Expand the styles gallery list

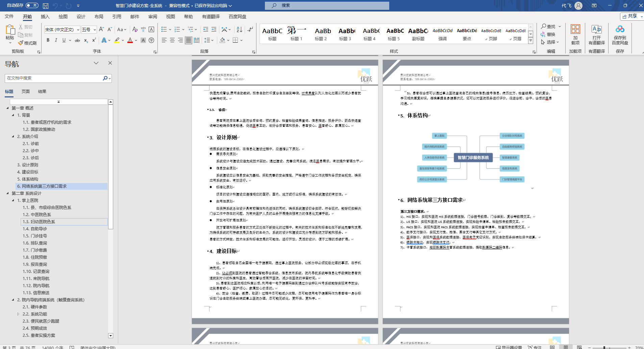click(x=530, y=41)
